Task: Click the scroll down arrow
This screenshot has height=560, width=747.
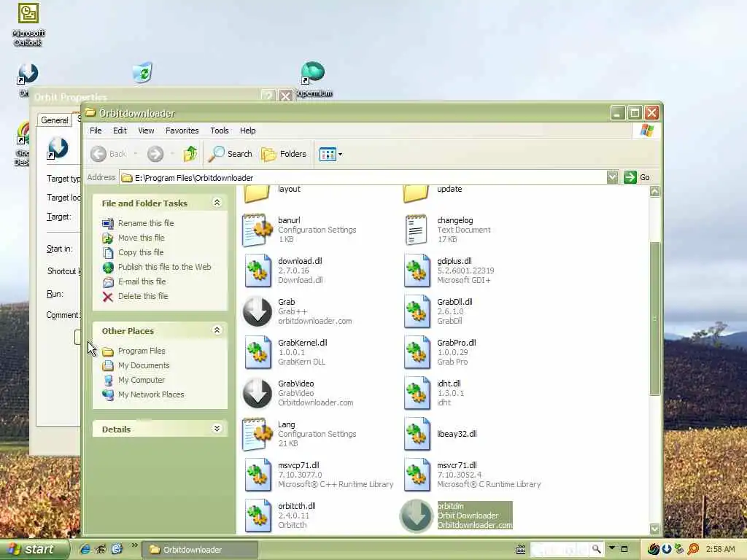Action: pyautogui.click(x=654, y=529)
